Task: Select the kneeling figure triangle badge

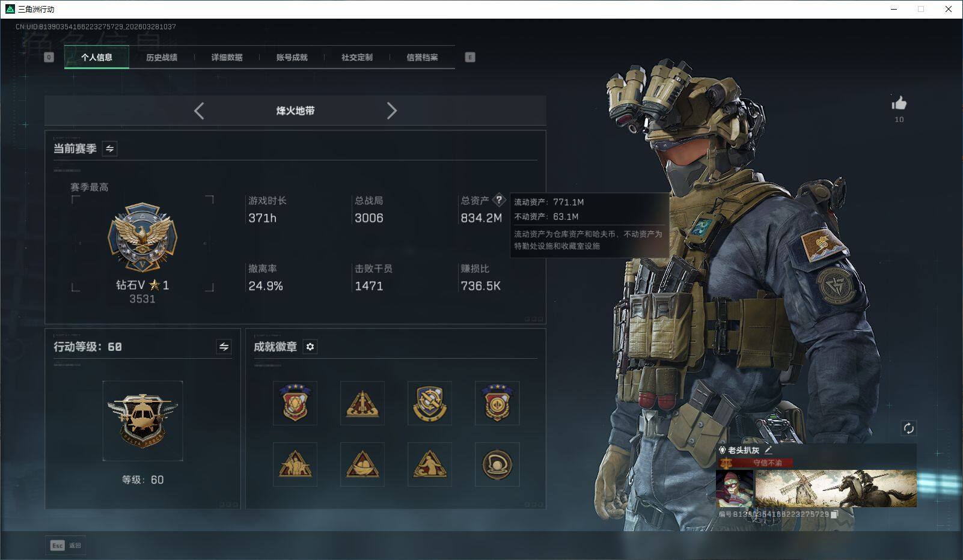Action: (x=430, y=464)
